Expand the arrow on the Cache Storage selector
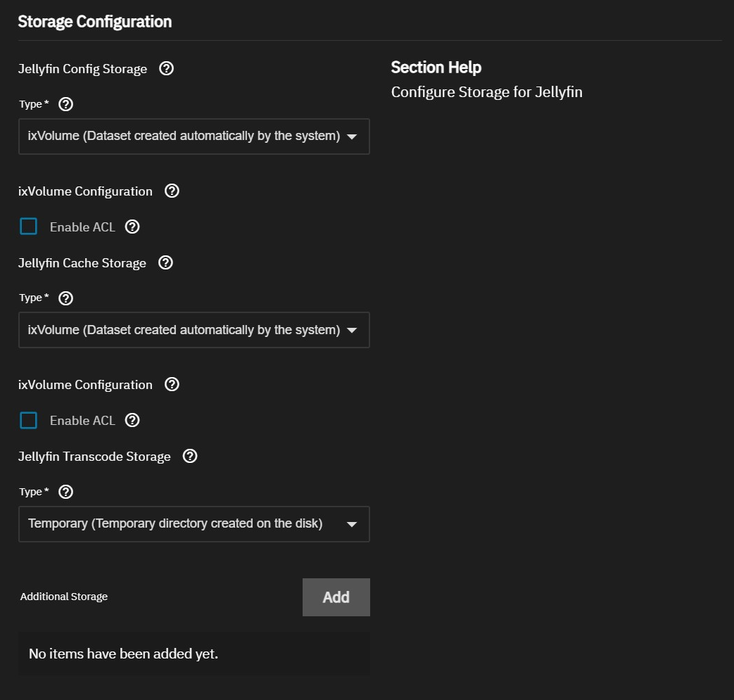This screenshot has width=734, height=700. pyautogui.click(x=351, y=329)
